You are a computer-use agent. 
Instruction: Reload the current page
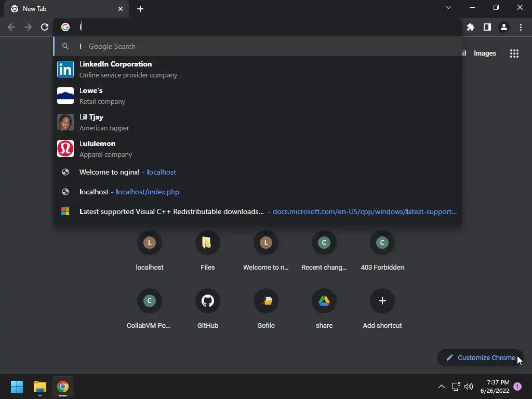point(45,27)
